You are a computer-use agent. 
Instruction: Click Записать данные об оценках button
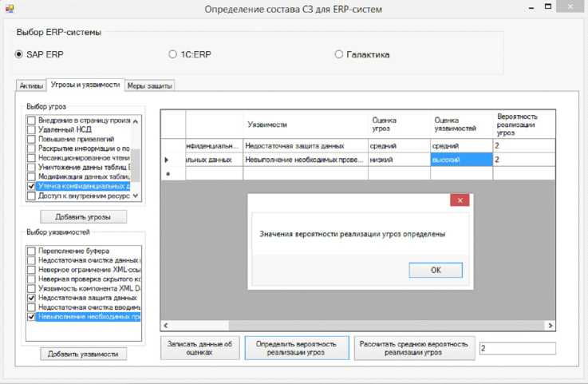200,348
